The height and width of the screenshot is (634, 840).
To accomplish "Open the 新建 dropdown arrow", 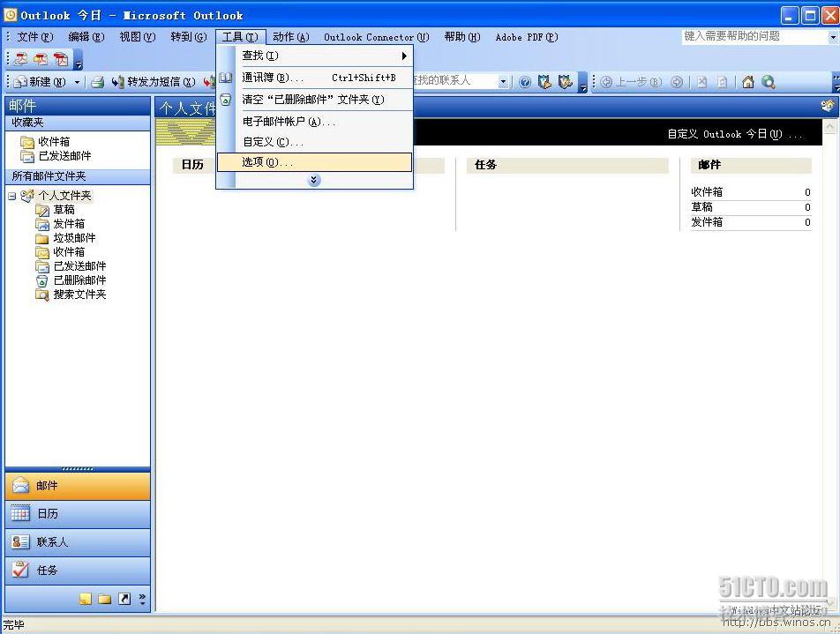I will pyautogui.click(x=77, y=82).
